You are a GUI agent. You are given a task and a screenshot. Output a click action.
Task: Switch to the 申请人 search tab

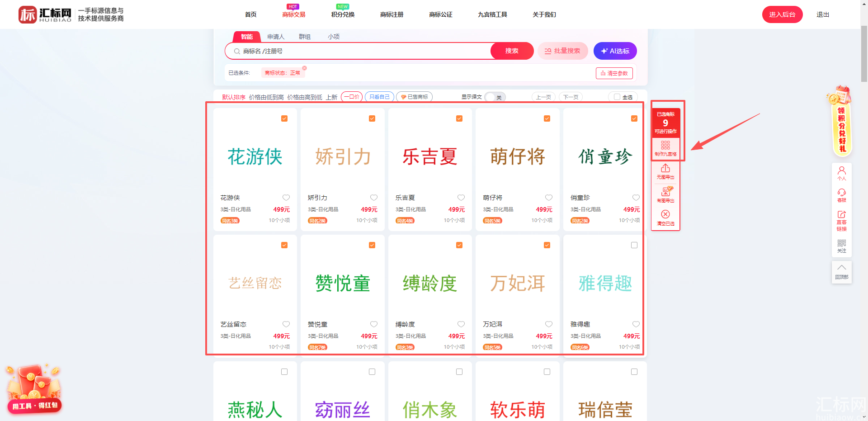tap(276, 37)
